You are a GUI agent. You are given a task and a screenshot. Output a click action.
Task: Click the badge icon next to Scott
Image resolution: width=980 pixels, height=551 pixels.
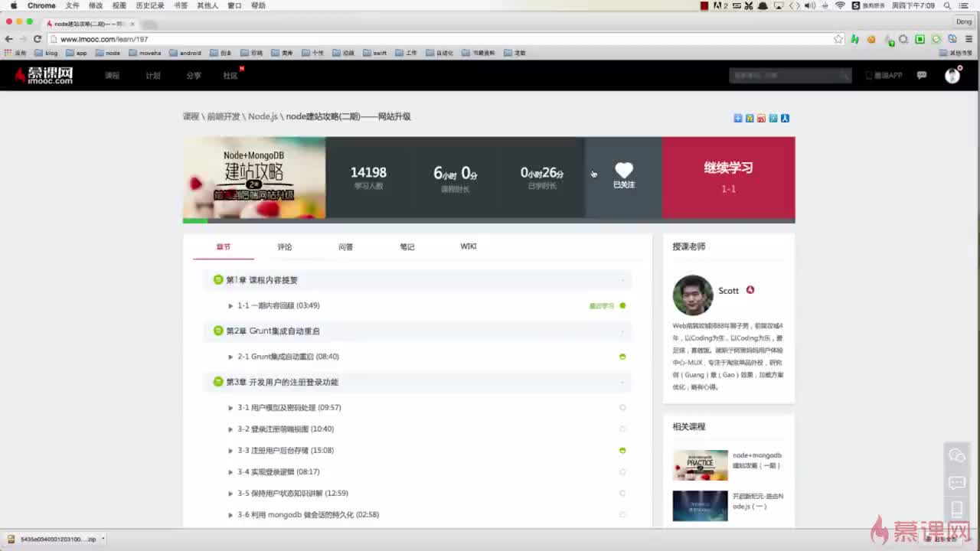(x=750, y=290)
